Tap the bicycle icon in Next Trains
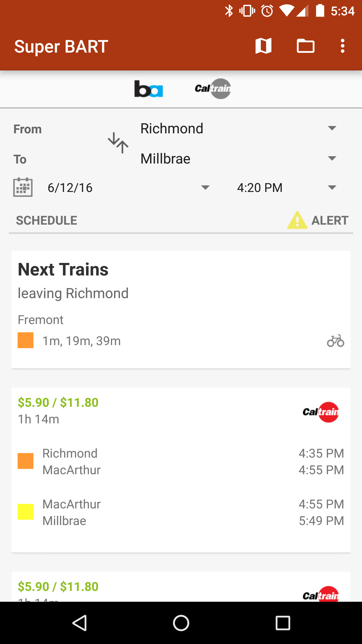This screenshot has width=362, height=644. point(335,341)
